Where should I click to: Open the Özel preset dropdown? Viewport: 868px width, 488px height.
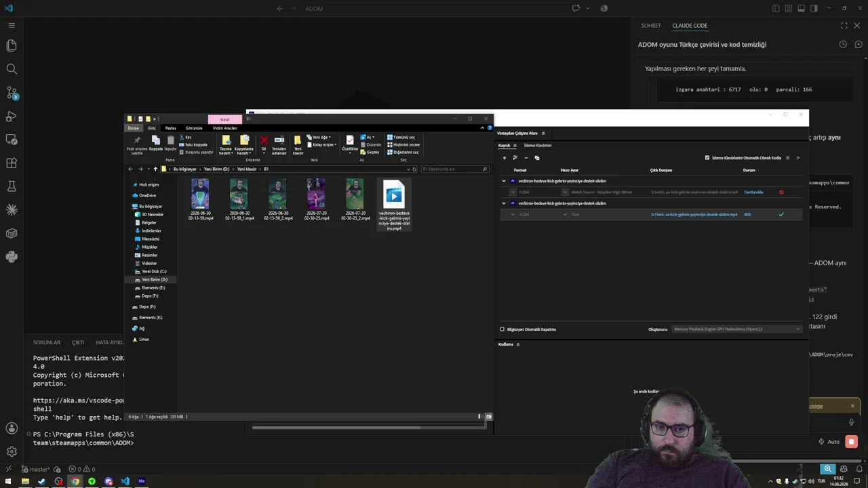point(565,215)
